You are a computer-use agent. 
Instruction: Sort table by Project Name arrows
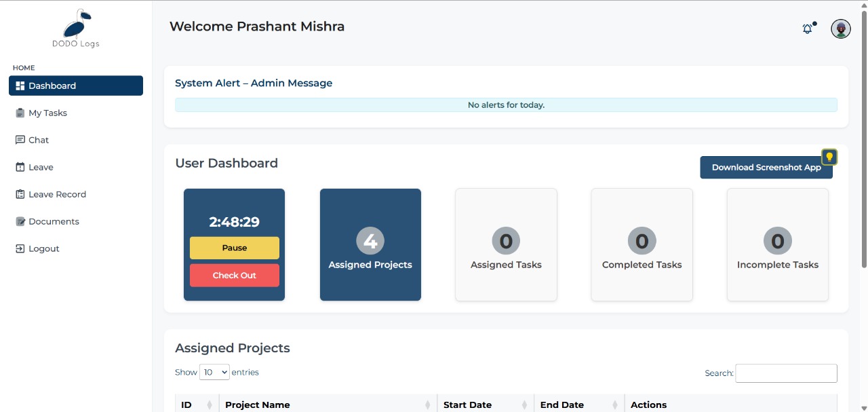coord(427,405)
